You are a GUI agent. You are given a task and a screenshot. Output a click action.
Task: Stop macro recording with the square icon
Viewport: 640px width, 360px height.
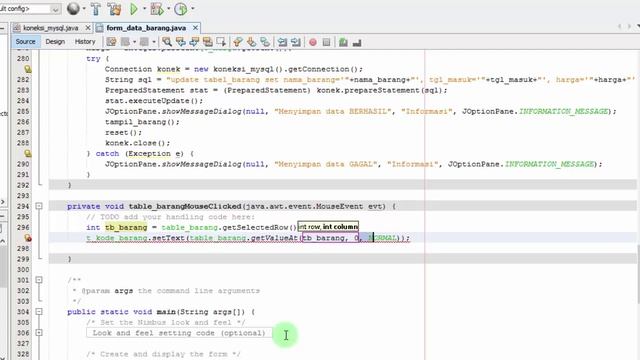click(x=326, y=42)
